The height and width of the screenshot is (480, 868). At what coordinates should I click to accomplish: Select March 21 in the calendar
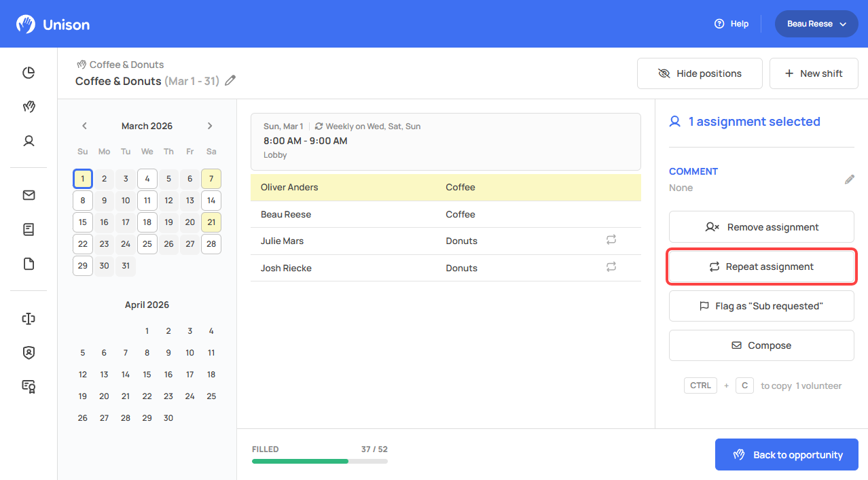click(211, 222)
